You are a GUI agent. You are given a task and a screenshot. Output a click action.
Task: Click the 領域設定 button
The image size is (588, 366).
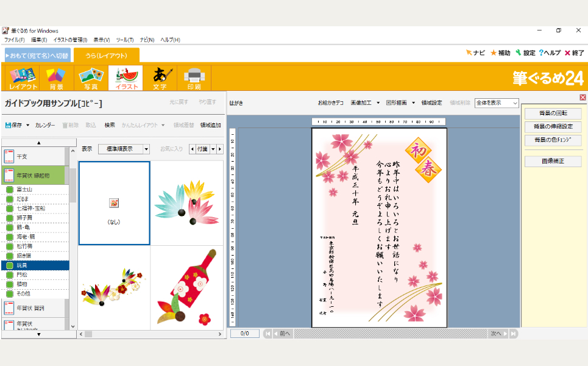(x=431, y=103)
